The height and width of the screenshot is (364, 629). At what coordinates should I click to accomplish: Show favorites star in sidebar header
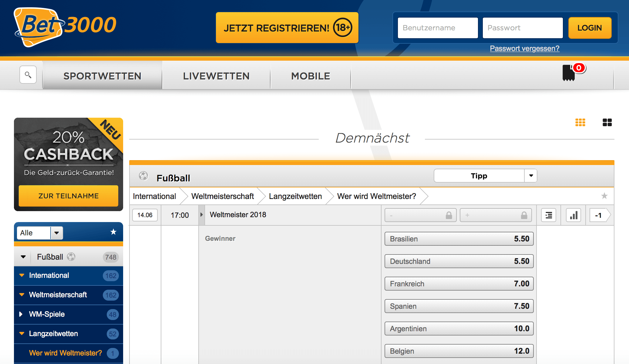[x=113, y=232]
